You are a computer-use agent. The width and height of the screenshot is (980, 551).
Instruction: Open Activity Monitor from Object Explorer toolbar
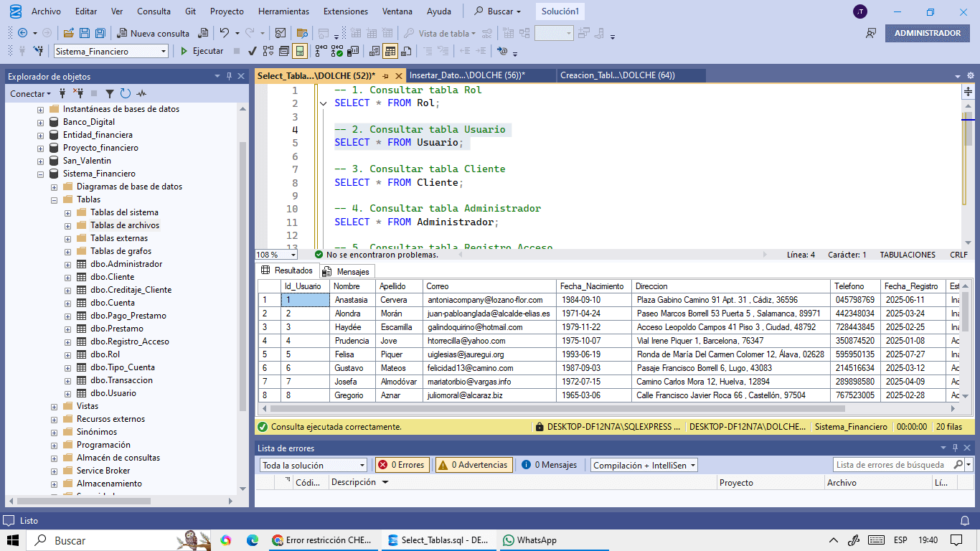141,93
